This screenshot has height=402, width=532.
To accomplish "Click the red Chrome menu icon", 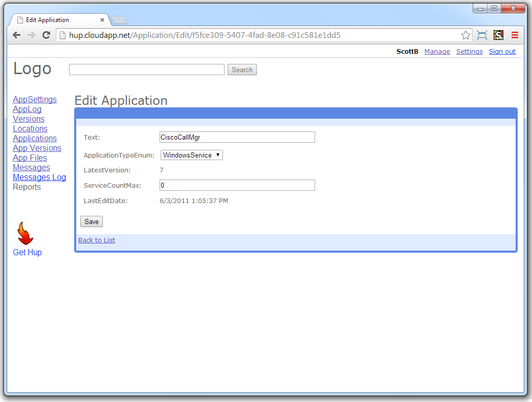I will coord(515,35).
